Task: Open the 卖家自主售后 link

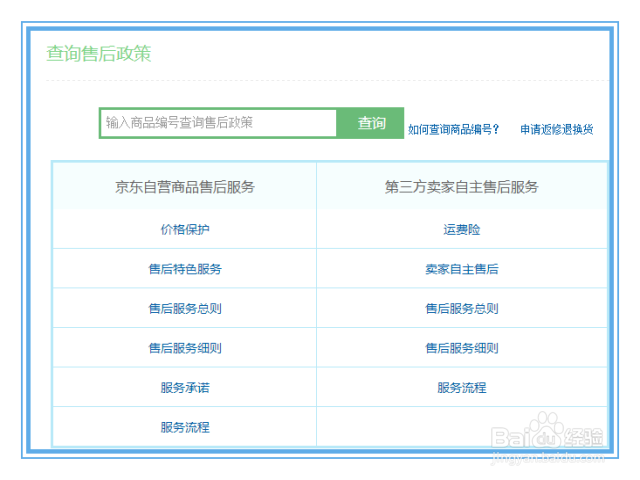Action: pyautogui.click(x=462, y=269)
